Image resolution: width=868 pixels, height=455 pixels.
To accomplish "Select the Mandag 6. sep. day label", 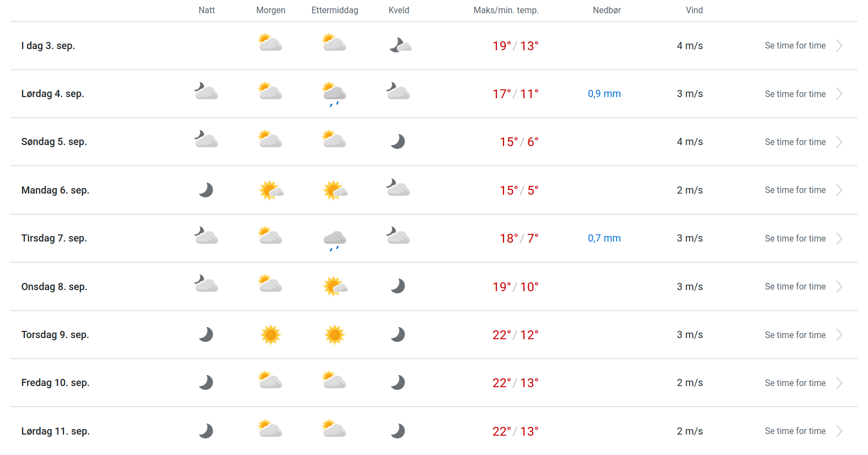I will (55, 190).
